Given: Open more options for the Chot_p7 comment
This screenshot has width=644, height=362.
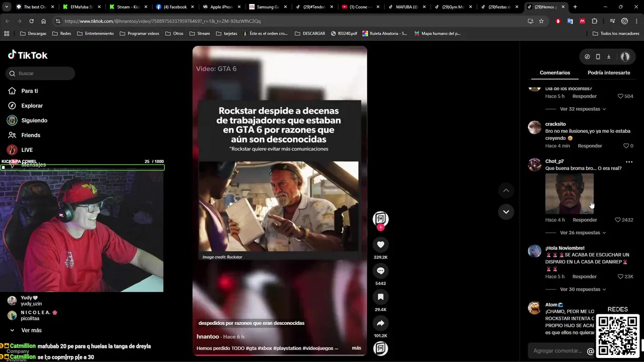Looking at the screenshot, I should coord(629,162).
